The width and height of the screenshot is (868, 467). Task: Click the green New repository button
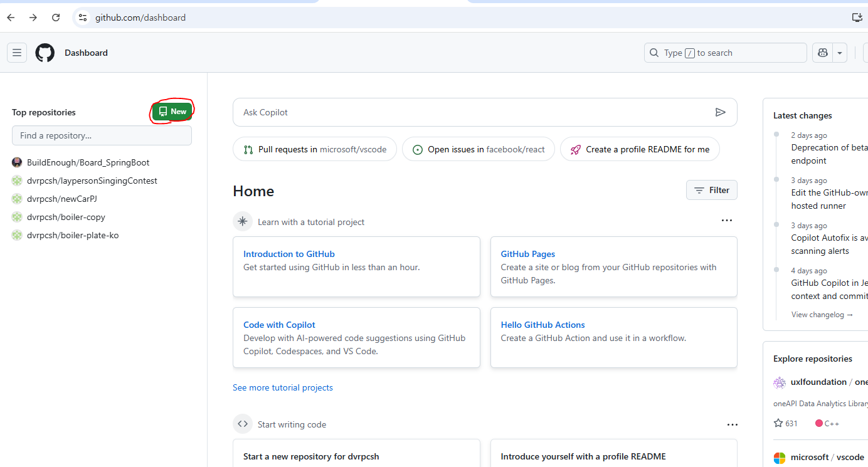tap(172, 112)
